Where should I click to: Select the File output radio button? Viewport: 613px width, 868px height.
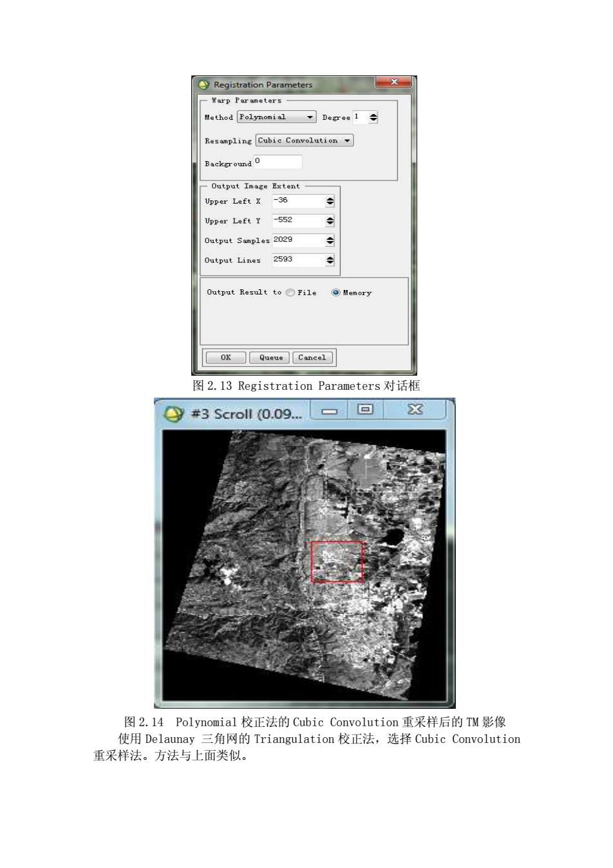[290, 293]
